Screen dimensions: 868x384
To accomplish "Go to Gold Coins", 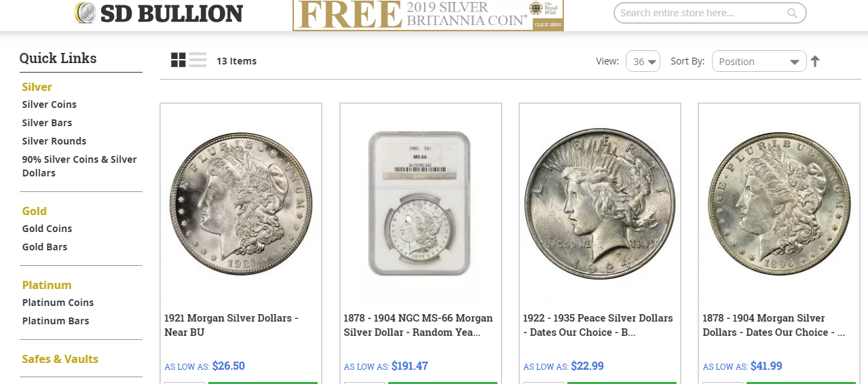I will (47, 229).
